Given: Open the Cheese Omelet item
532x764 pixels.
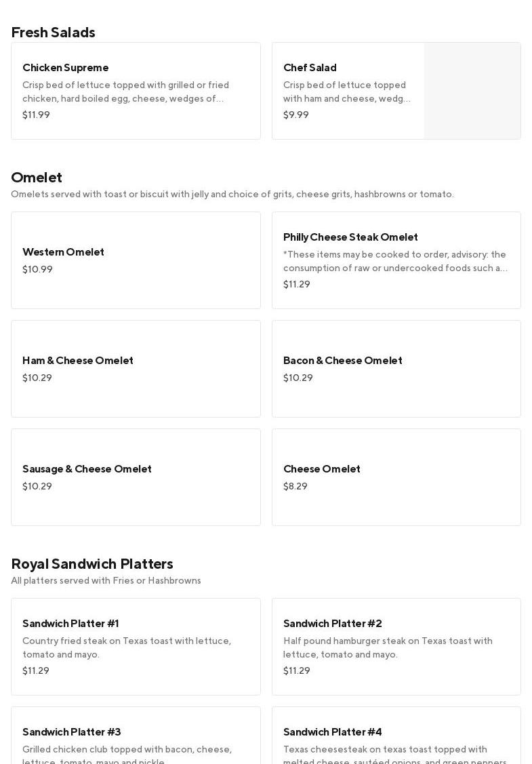Looking at the screenshot, I should click(x=396, y=477).
